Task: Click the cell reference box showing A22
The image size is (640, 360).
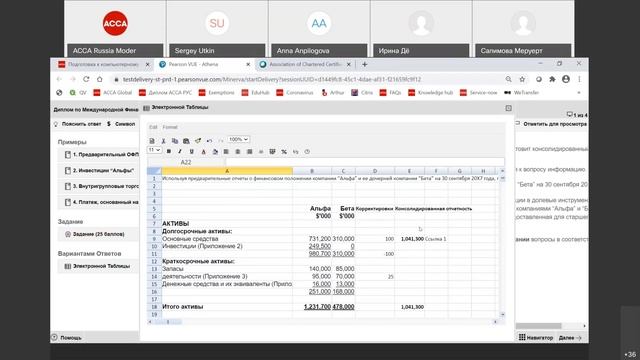Action: (x=186, y=162)
